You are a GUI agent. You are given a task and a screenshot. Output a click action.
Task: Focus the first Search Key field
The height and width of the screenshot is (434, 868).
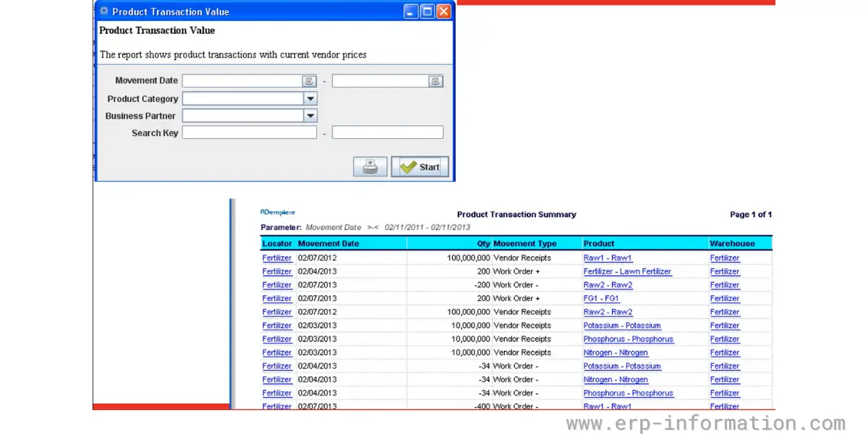coord(250,132)
